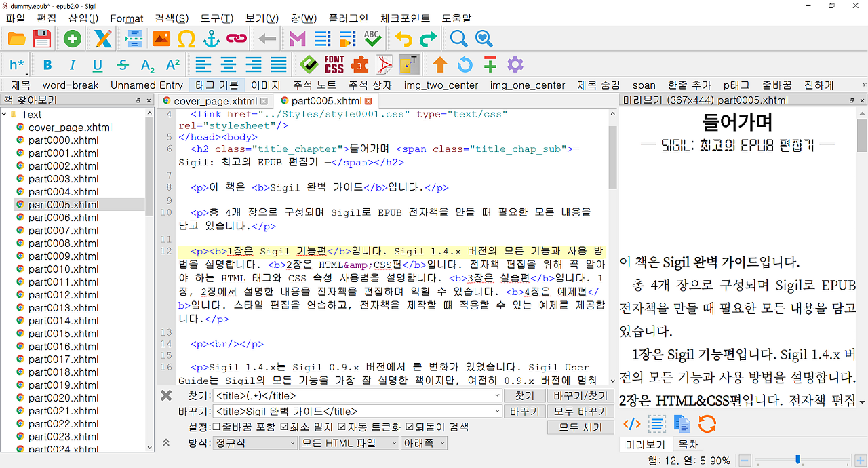Viewport: 868px width, 468px height.
Task: Click the 모두 바꾸기 button
Action: (580, 411)
